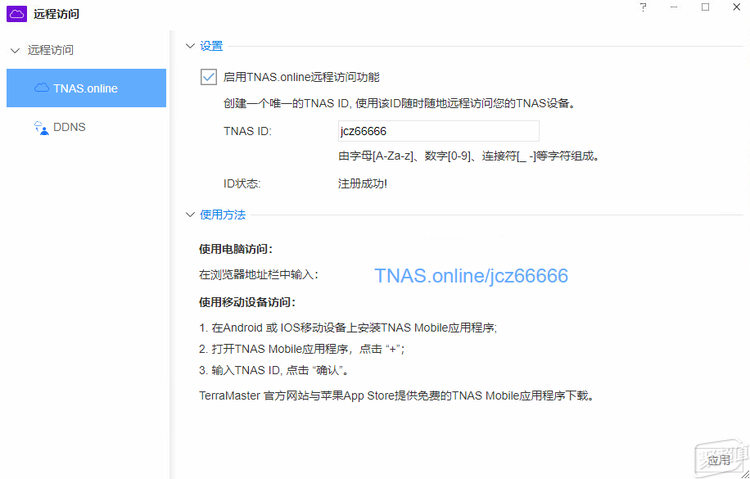Screen dimensions: 750x479
Task: Collapse the 使用方法 section chevron
Action: coord(190,214)
